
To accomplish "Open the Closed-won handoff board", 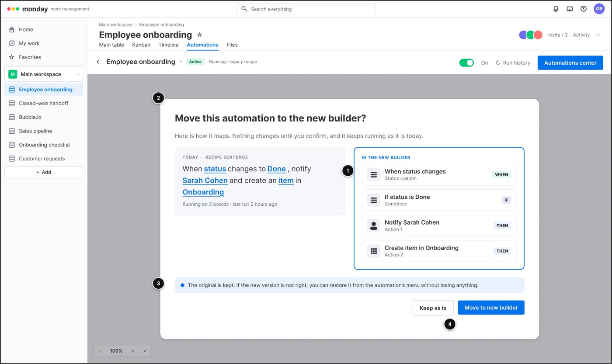I will pyautogui.click(x=44, y=103).
